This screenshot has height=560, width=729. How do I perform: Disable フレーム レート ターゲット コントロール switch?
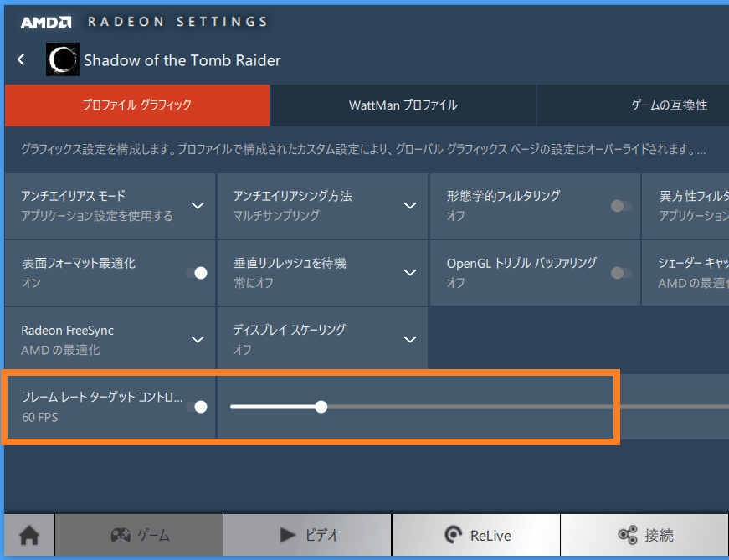pos(198,407)
